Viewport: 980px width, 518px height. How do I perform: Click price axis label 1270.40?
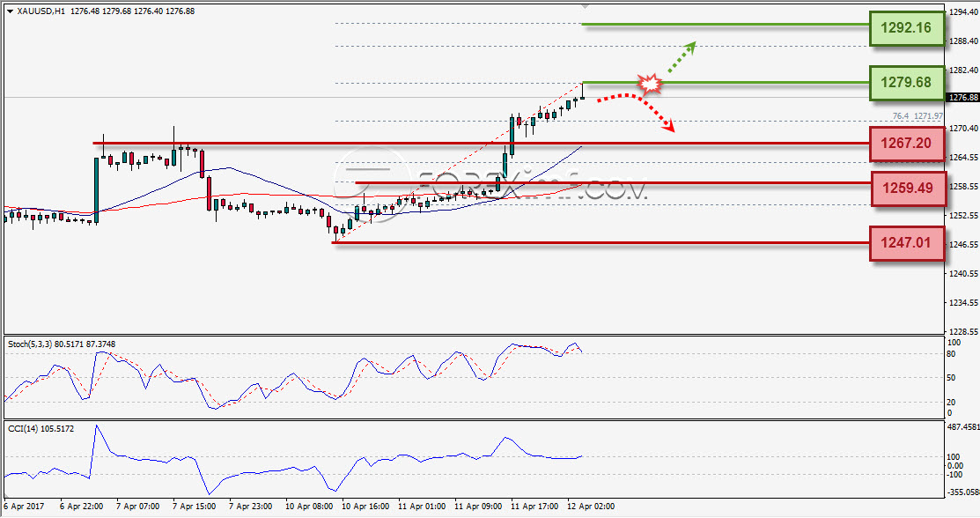(x=964, y=129)
